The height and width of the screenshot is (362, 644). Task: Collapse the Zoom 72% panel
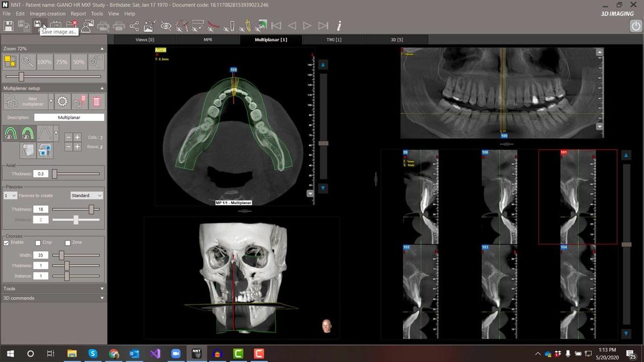[102, 49]
